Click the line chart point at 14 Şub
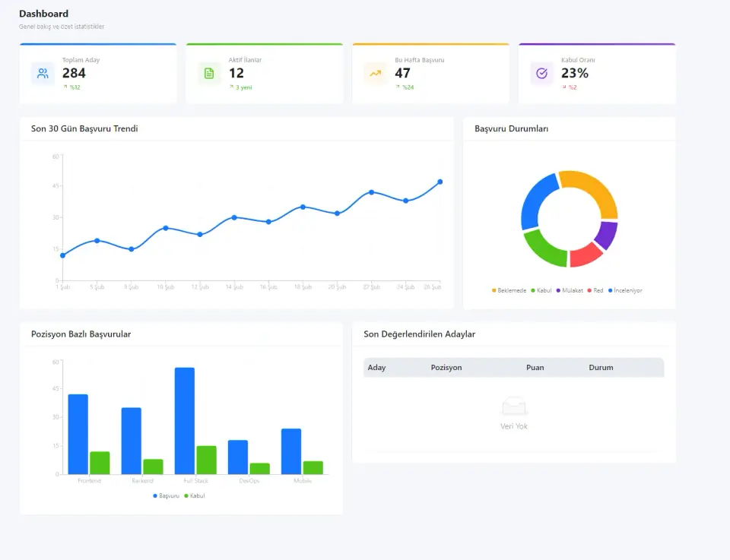Image resolution: width=730 pixels, height=560 pixels. point(234,217)
